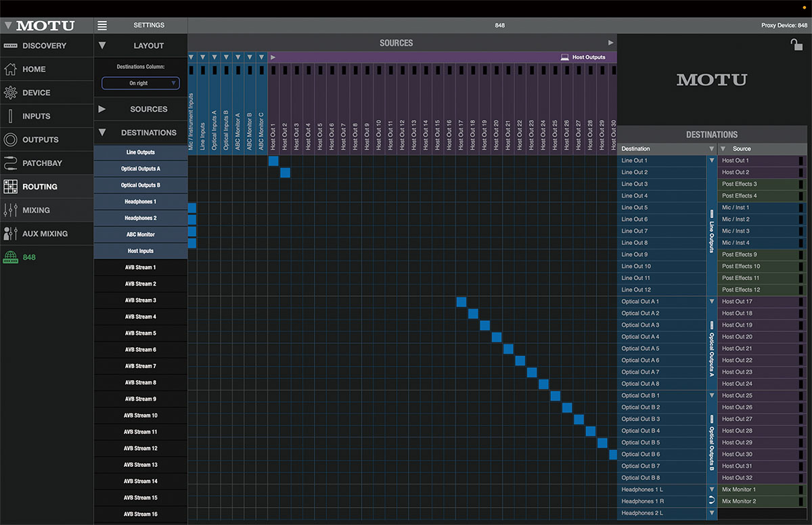Image resolution: width=812 pixels, height=525 pixels.
Task: Select AVB Stream 1 in the settings list
Action: 141,267
